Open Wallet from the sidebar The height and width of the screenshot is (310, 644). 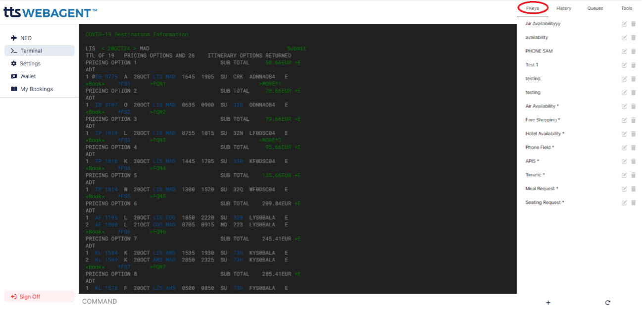point(40,76)
